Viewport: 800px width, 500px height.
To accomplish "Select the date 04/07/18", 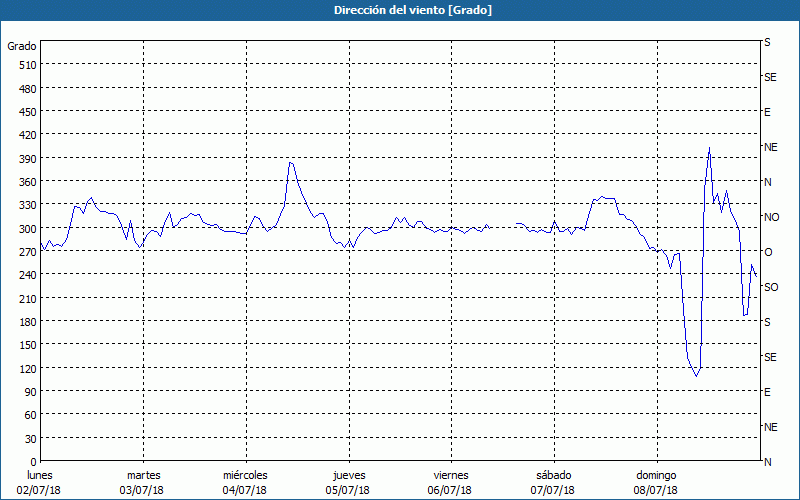I will [244, 490].
